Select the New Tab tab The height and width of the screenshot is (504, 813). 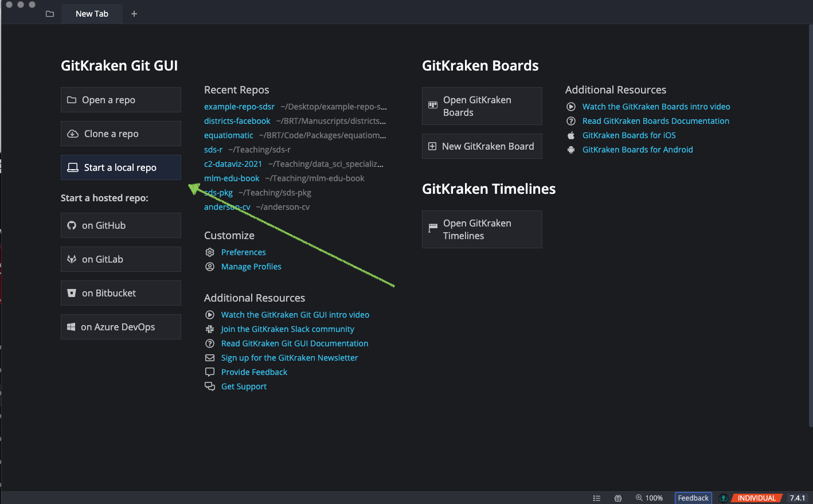[x=92, y=14]
